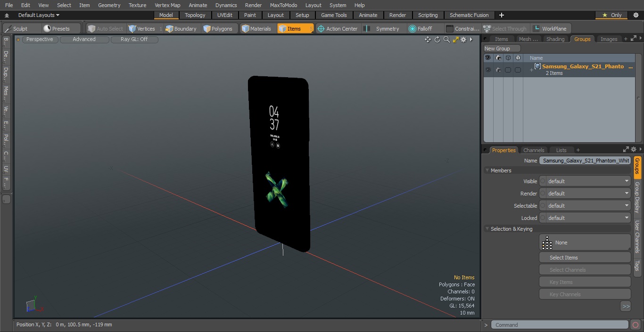Toggle Symmetry in the toolbar

[x=383, y=29]
